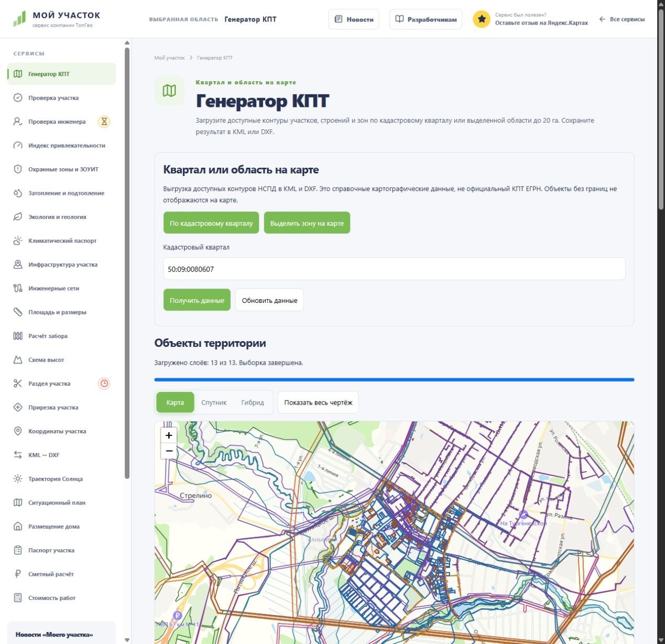
Task: Click the Проверка участка checkmark icon
Action: tap(18, 97)
